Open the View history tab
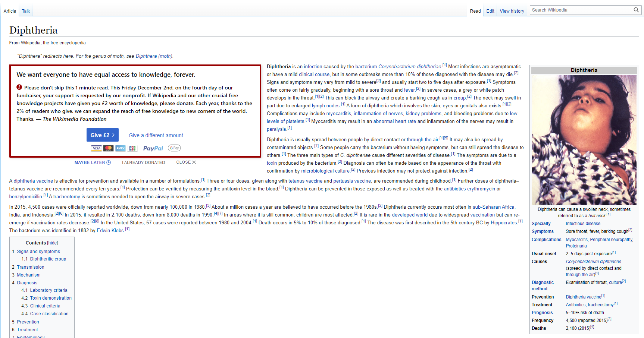Viewport: 644px width, 338px height. point(512,11)
